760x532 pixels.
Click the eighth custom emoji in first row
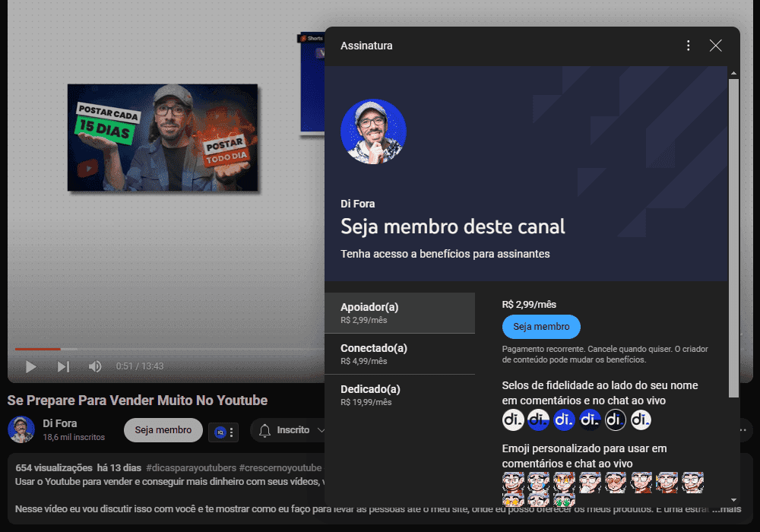click(x=692, y=483)
